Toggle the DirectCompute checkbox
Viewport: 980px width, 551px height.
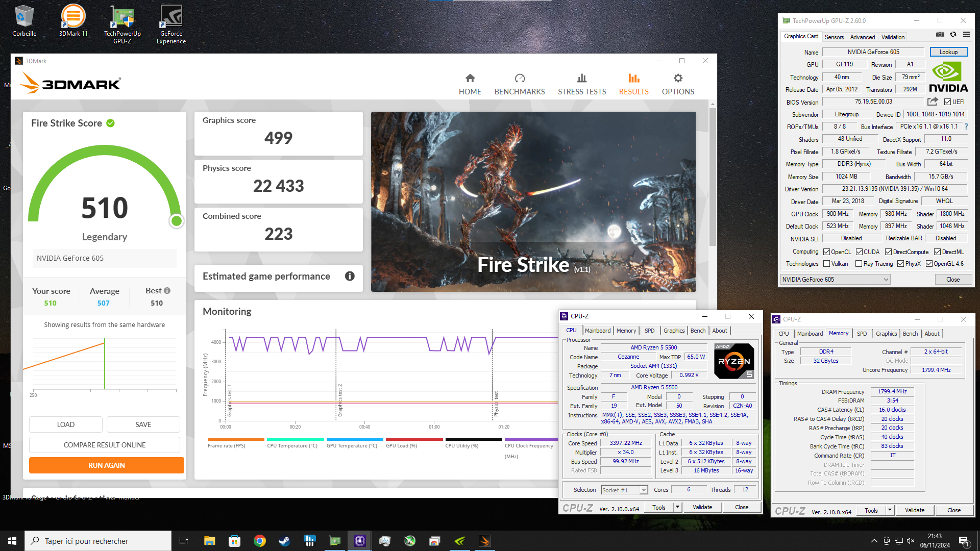888,252
